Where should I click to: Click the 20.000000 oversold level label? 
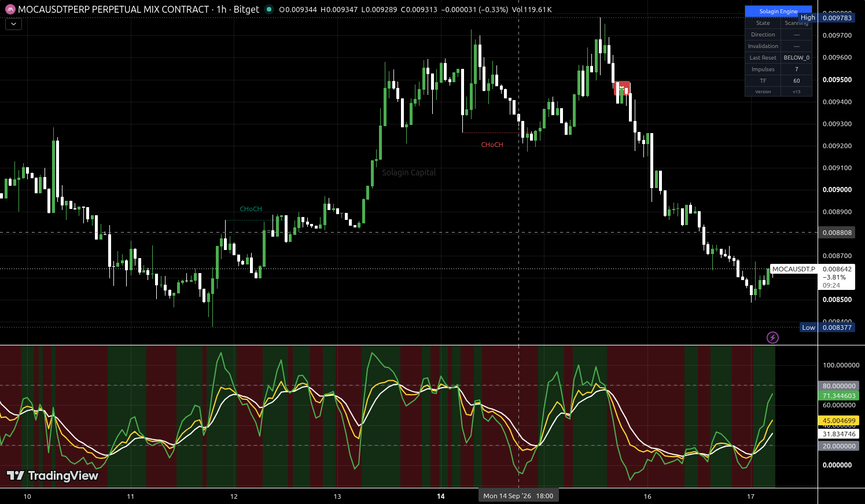coord(838,446)
